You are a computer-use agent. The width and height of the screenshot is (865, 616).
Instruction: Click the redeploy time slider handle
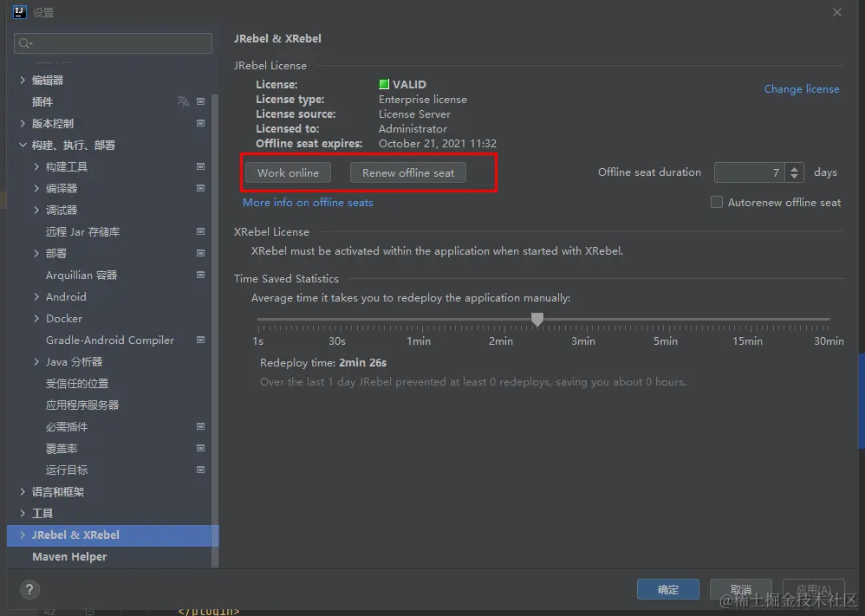(x=537, y=320)
